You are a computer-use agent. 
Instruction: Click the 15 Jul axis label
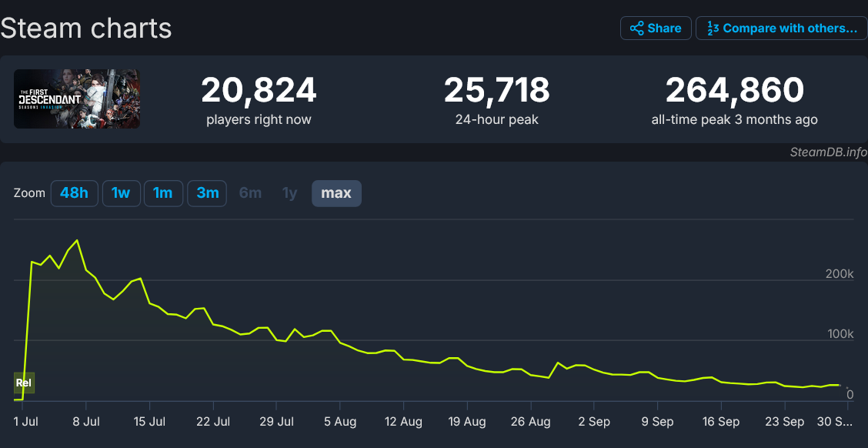coord(150,422)
